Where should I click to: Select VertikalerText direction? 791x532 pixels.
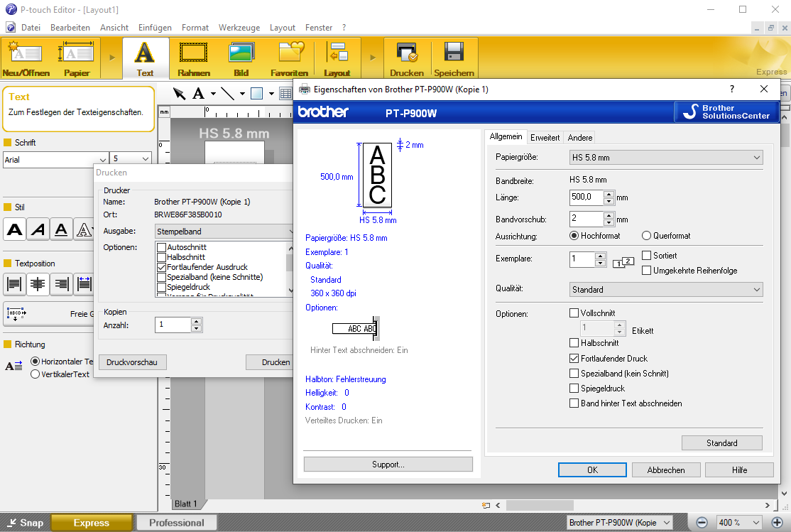pyautogui.click(x=35, y=374)
